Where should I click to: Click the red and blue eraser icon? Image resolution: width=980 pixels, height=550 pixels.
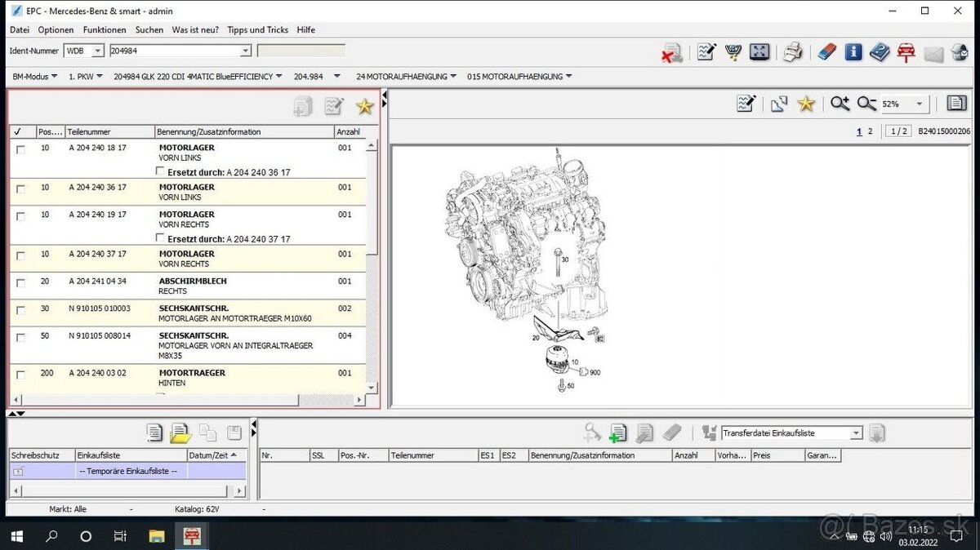click(827, 52)
